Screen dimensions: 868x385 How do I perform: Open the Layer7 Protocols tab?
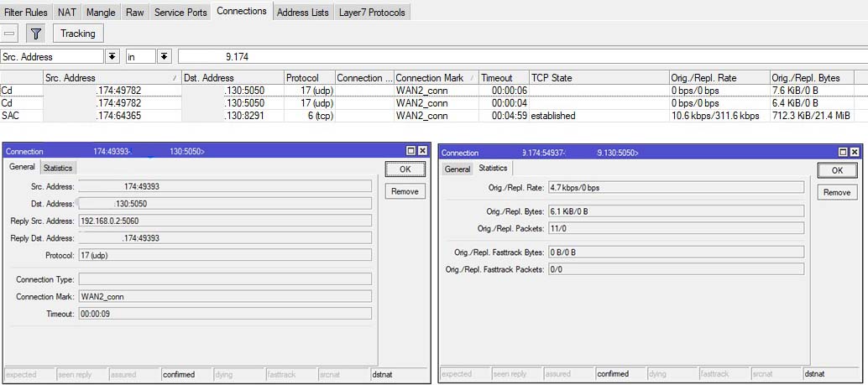click(372, 13)
